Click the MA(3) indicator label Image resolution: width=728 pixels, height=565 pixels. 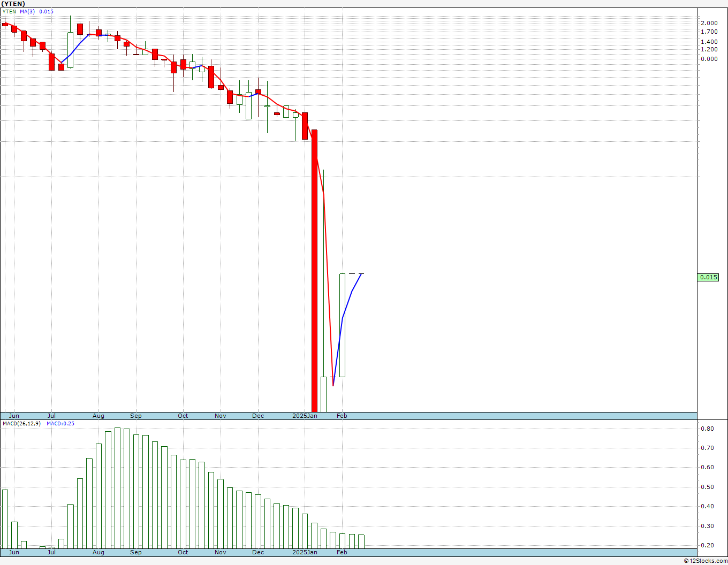point(28,12)
